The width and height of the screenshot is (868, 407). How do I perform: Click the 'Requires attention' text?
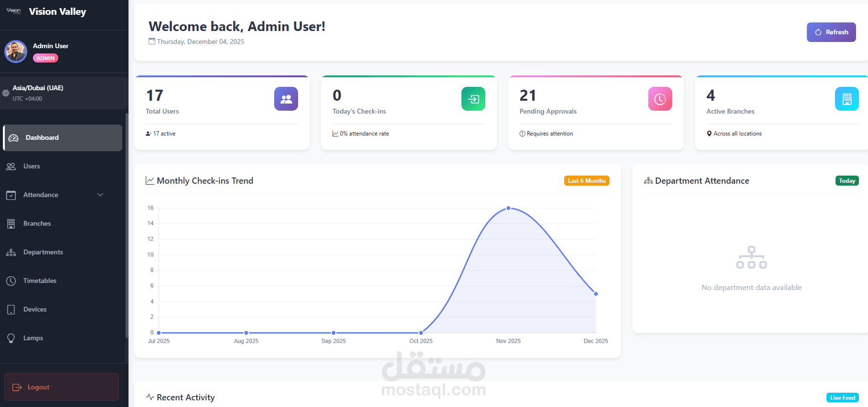[x=550, y=134]
